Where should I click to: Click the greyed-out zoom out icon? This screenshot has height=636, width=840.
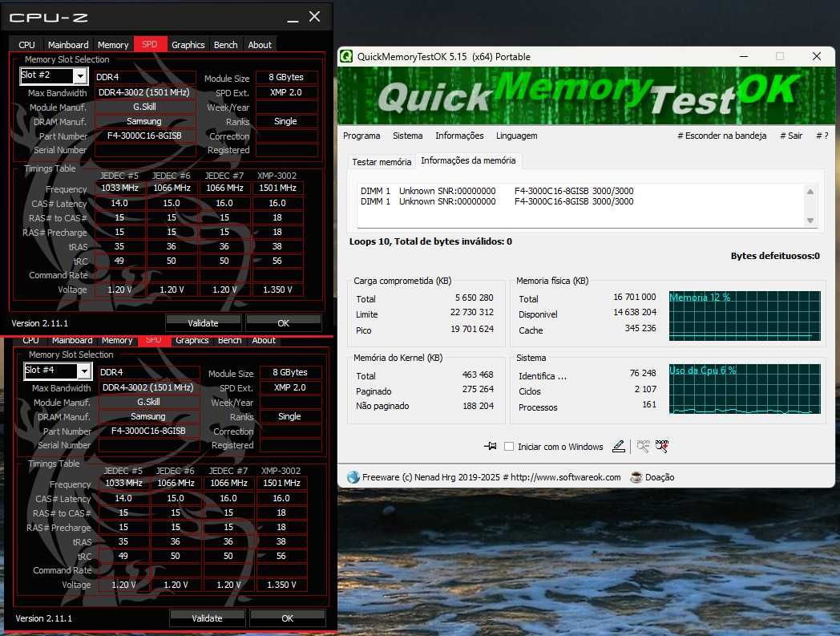tap(644, 446)
